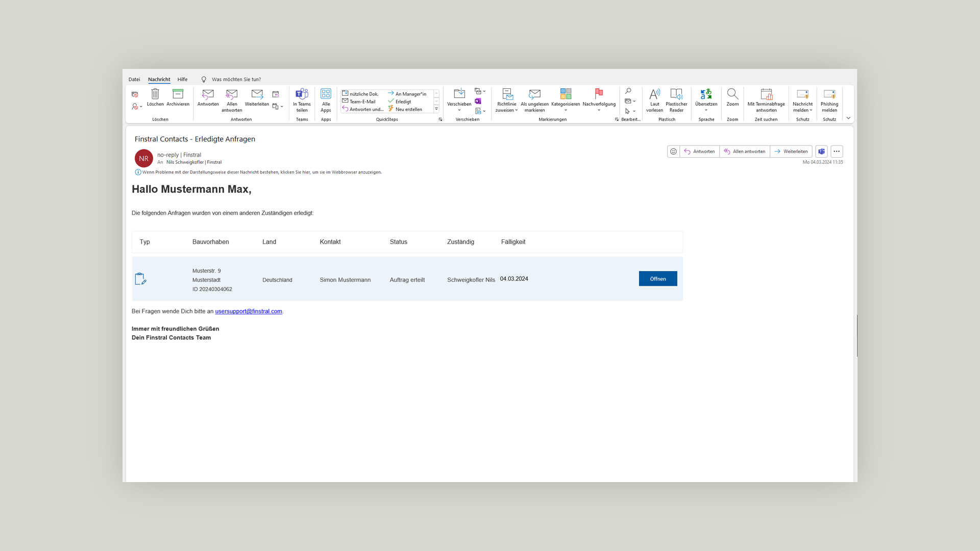Add emoji reaction to message
Screen dimensions: 980x551
673,152
